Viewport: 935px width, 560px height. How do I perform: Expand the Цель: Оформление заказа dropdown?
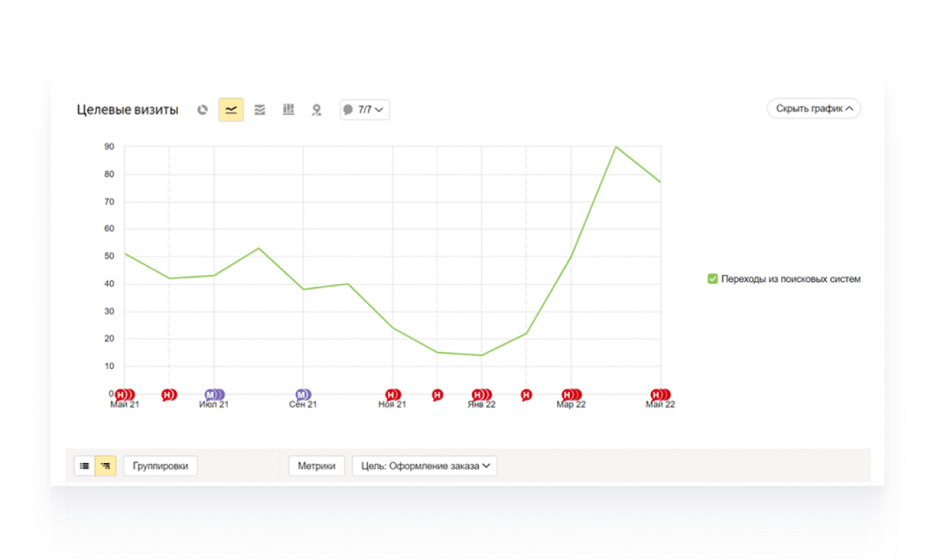424,466
